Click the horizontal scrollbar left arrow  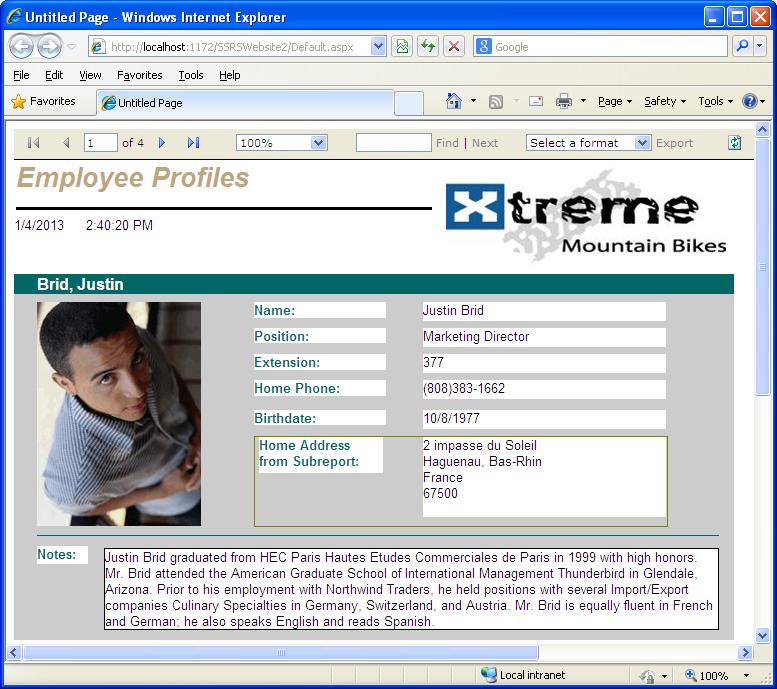click(x=14, y=652)
